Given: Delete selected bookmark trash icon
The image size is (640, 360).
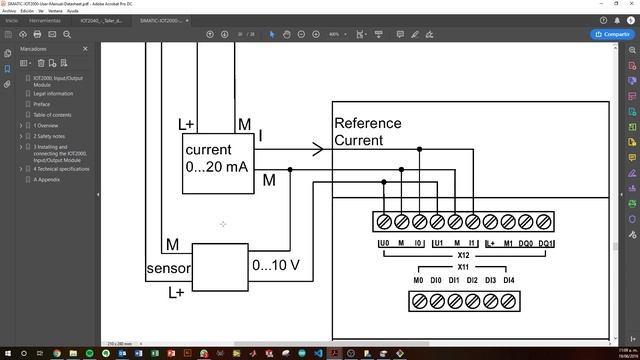Looking at the screenshot, I should coord(41,63).
